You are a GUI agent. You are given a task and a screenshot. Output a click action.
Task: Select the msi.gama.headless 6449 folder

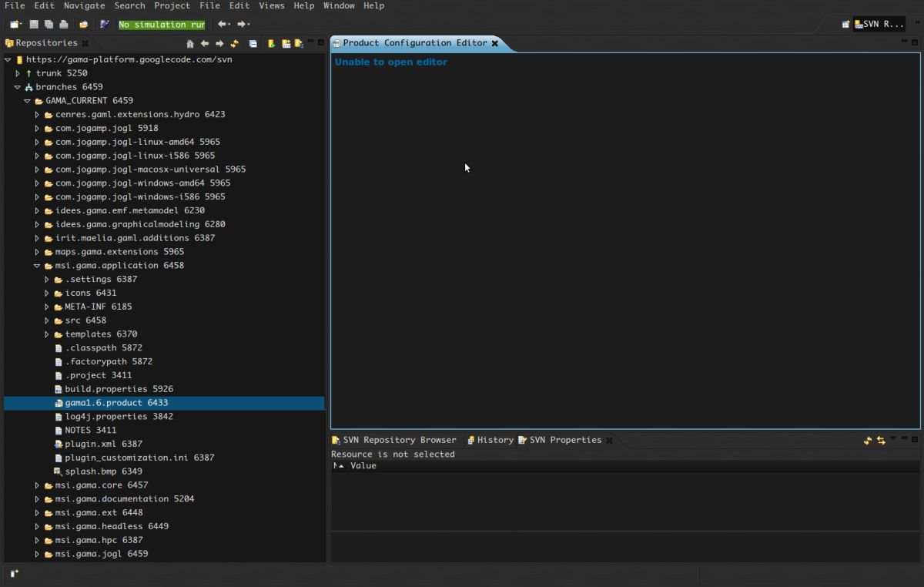click(x=106, y=526)
